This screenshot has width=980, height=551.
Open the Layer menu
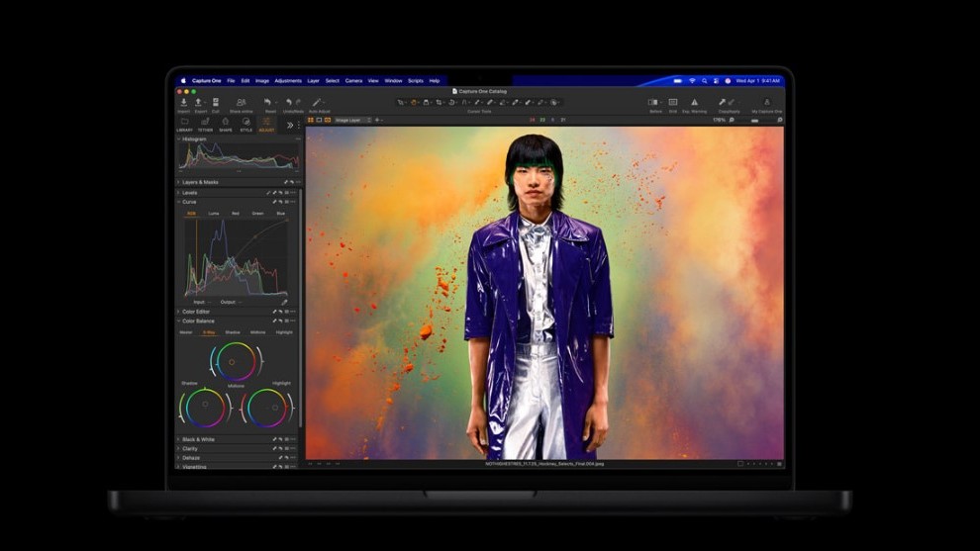313,80
